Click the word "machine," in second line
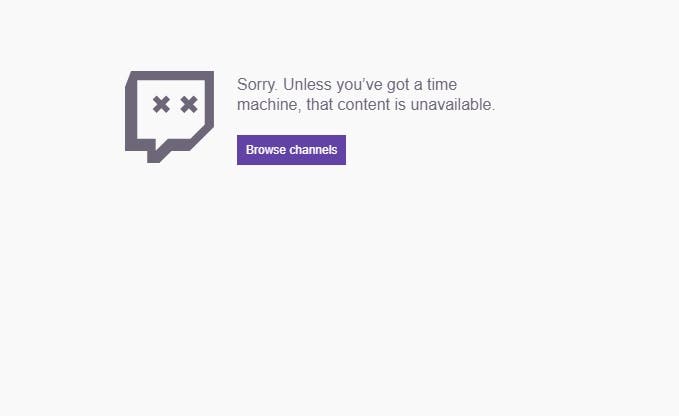 (269, 105)
